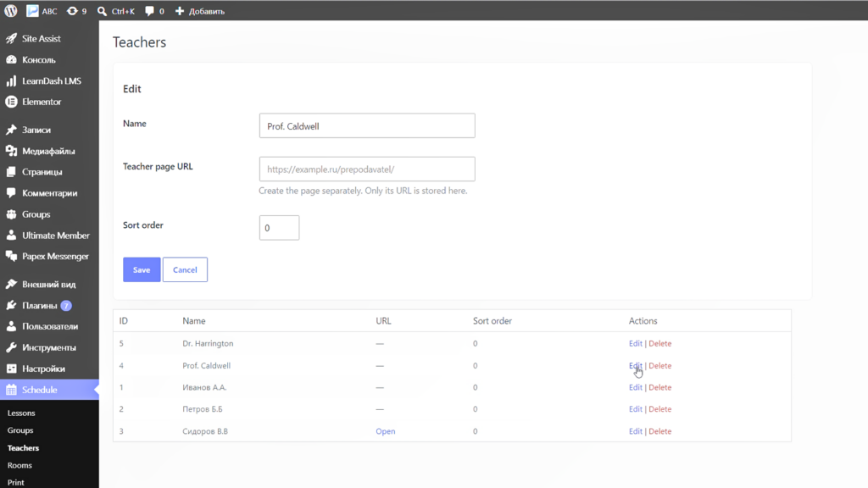
Task: Click the Ultimate Member user icon
Action: pyautogui.click(x=11, y=236)
